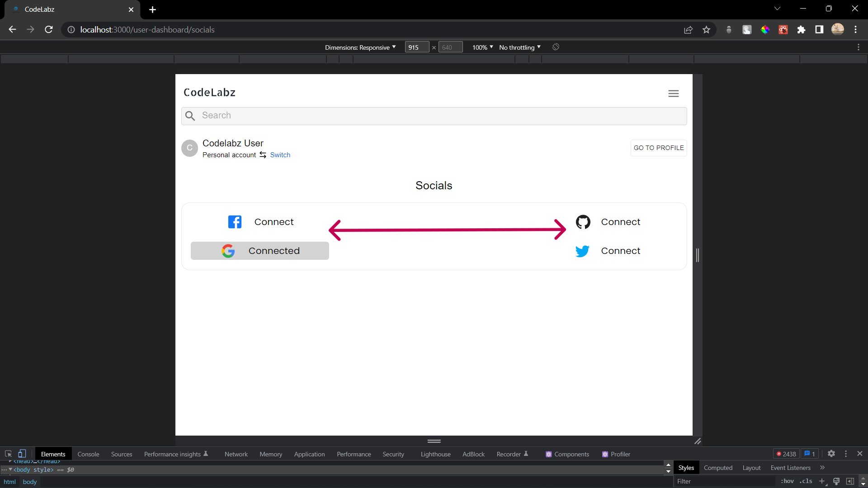Click the error counter badge in DevTools
The width and height of the screenshot is (868, 488).
click(x=786, y=454)
